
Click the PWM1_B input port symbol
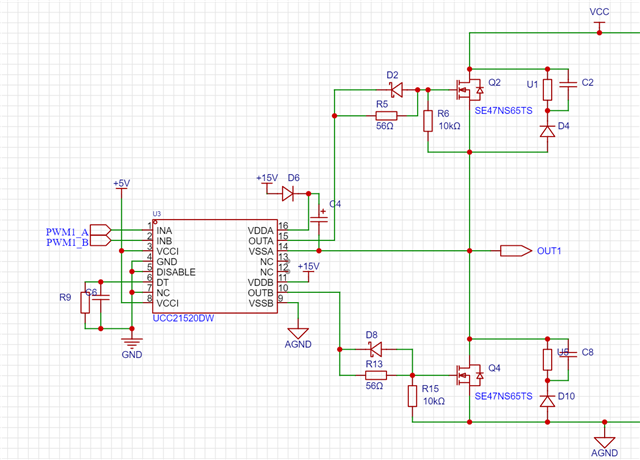(x=100, y=240)
